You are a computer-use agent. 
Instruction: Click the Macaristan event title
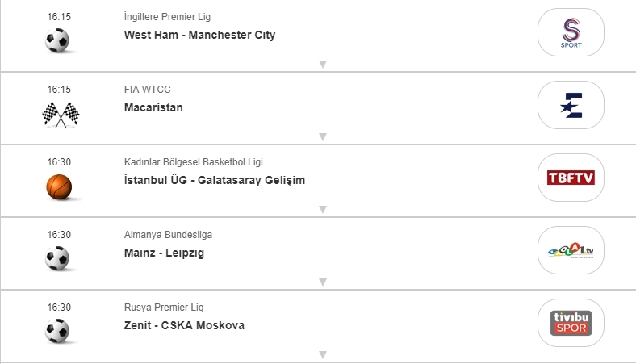click(x=153, y=107)
